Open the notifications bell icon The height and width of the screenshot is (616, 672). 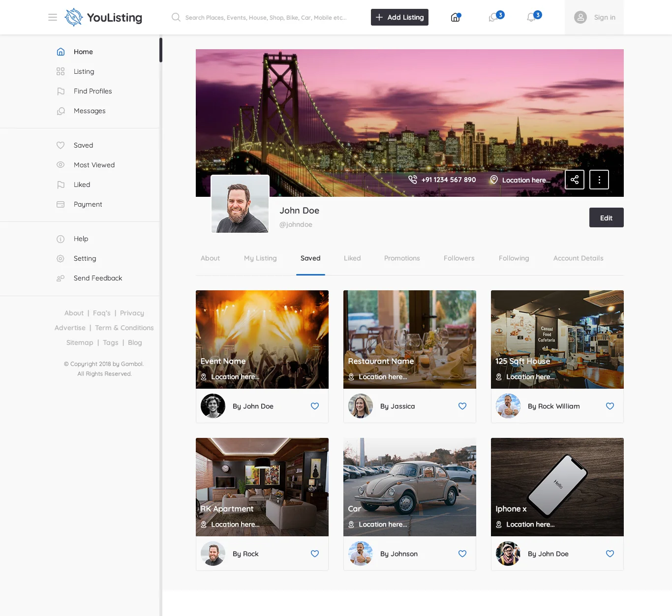[531, 17]
